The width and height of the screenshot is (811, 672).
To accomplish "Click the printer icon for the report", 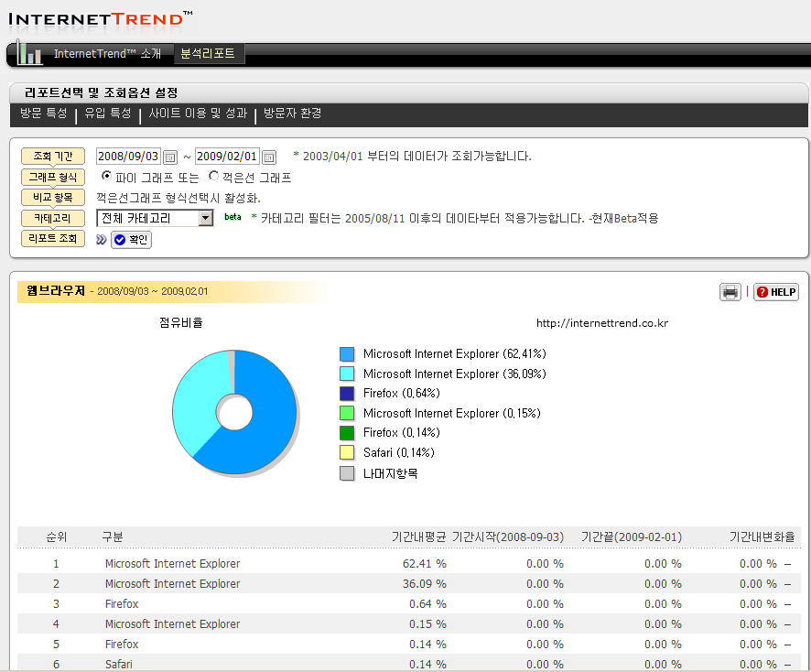I will coord(730,292).
